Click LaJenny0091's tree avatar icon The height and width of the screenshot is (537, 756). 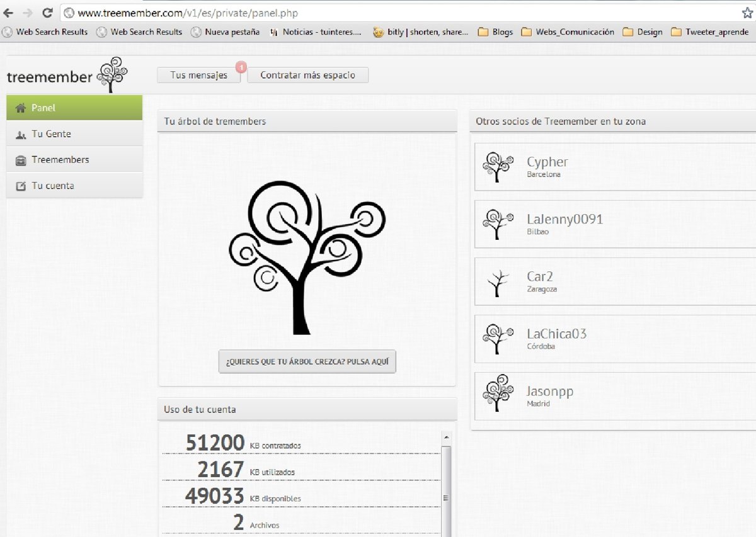pos(497,224)
